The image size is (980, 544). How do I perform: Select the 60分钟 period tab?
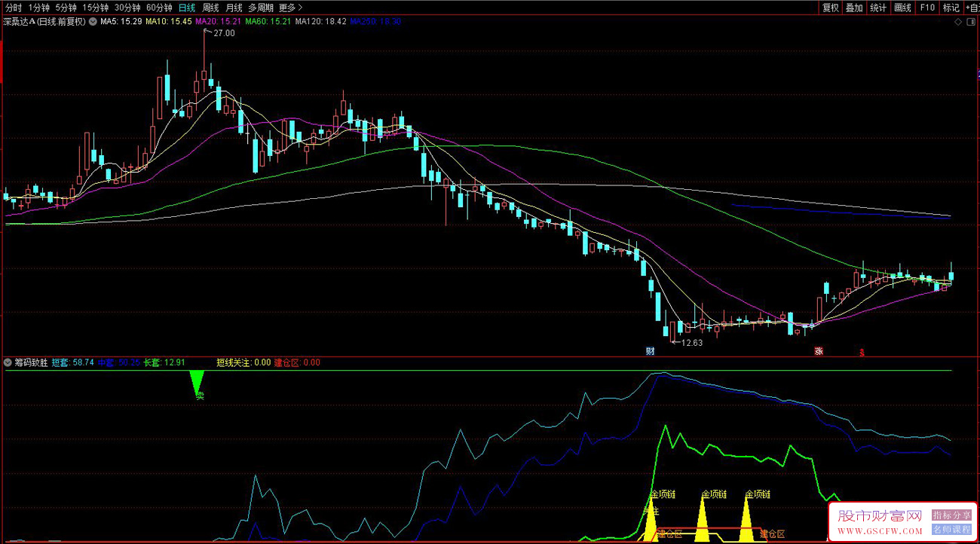[x=160, y=8]
